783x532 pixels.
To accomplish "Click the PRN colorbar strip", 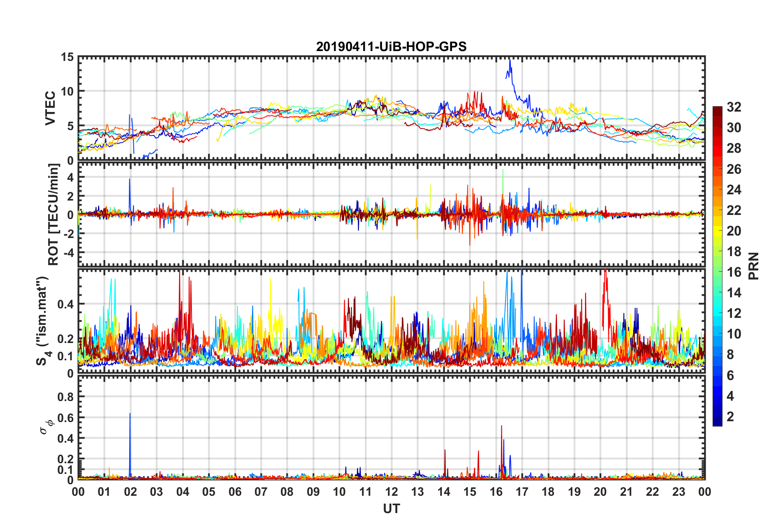I will pos(717,266).
